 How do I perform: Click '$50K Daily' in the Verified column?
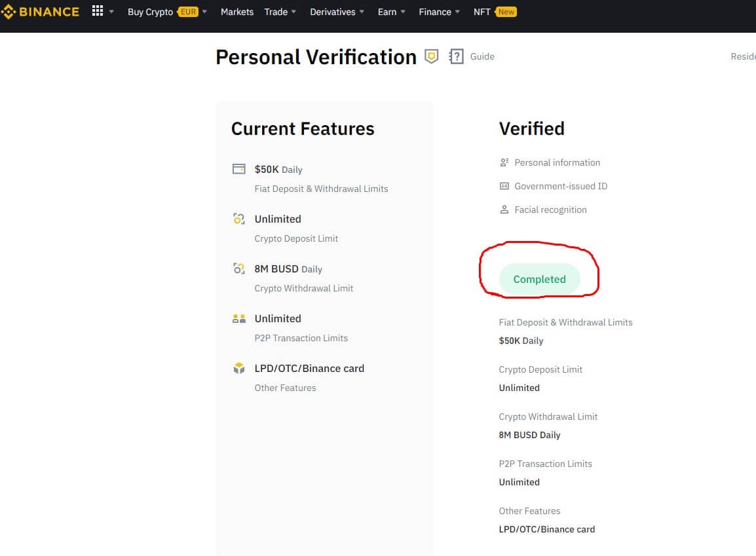[521, 341]
